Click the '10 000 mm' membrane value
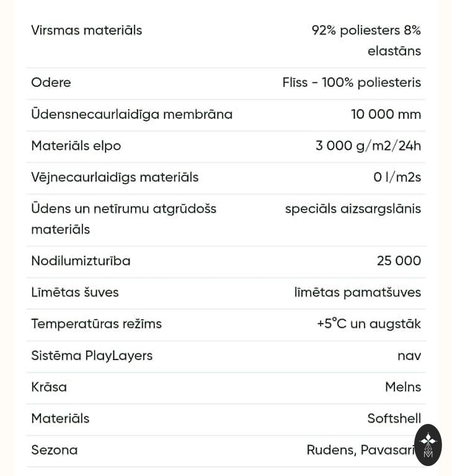Screen dimensions: 452x476 click(386, 114)
